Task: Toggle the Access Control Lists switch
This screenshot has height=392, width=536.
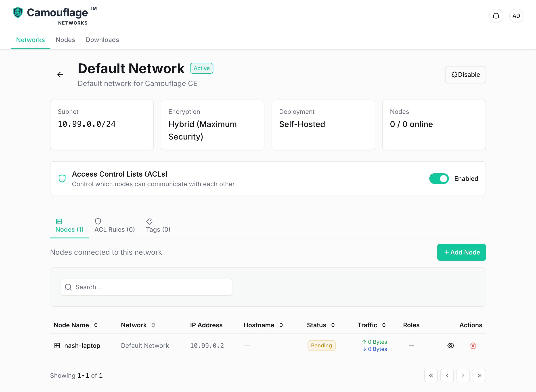Action: (439, 179)
